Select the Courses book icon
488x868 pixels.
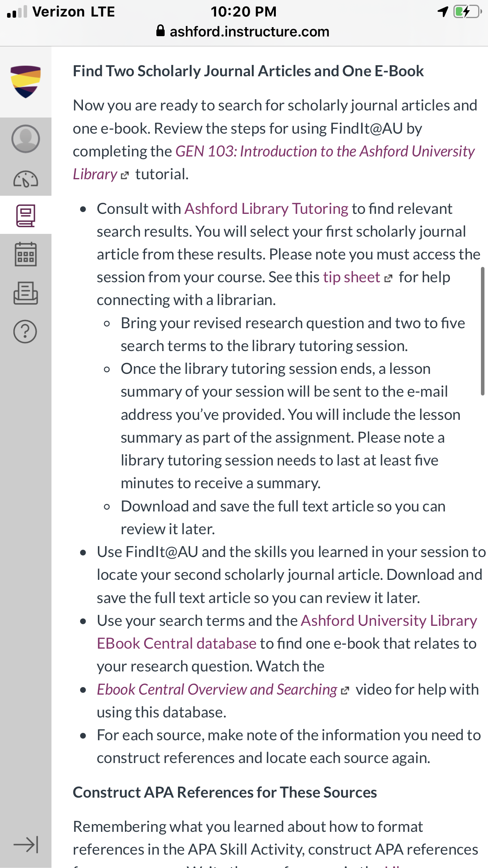point(26,215)
